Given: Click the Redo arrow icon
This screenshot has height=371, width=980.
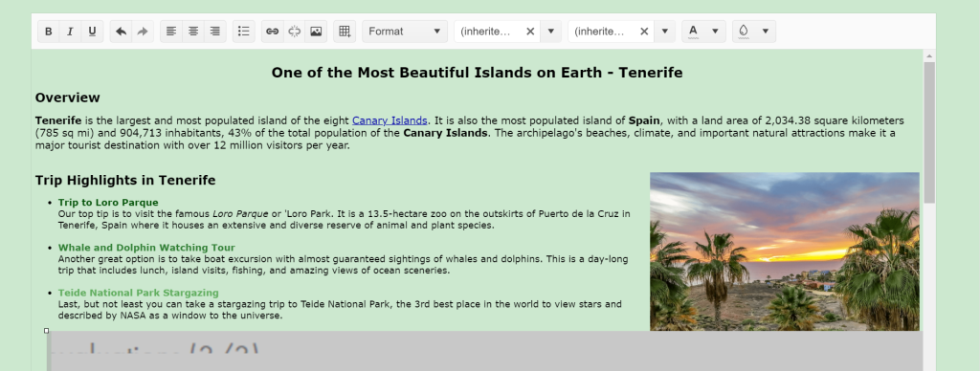Looking at the screenshot, I should point(143,32).
